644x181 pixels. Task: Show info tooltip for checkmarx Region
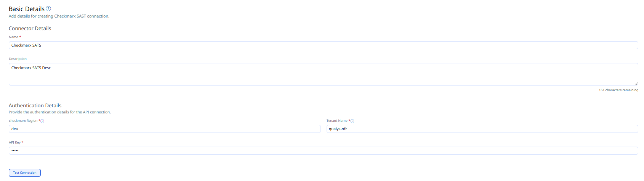click(42, 121)
